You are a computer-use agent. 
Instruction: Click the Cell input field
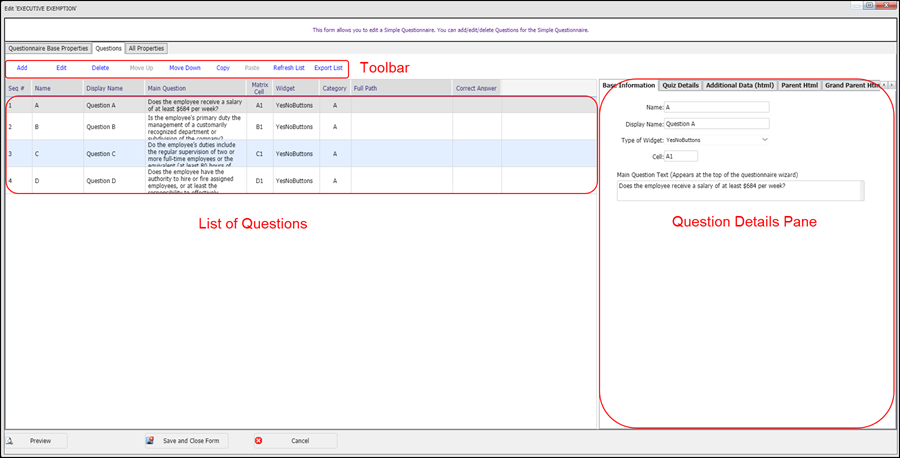click(681, 156)
